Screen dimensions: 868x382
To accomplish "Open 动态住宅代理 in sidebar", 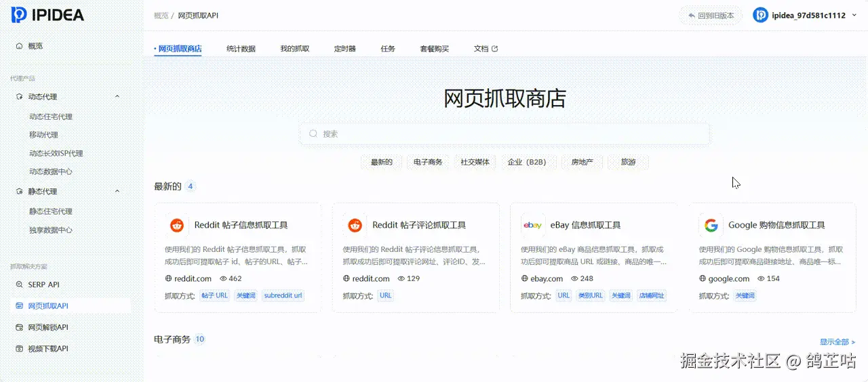I will (51, 116).
